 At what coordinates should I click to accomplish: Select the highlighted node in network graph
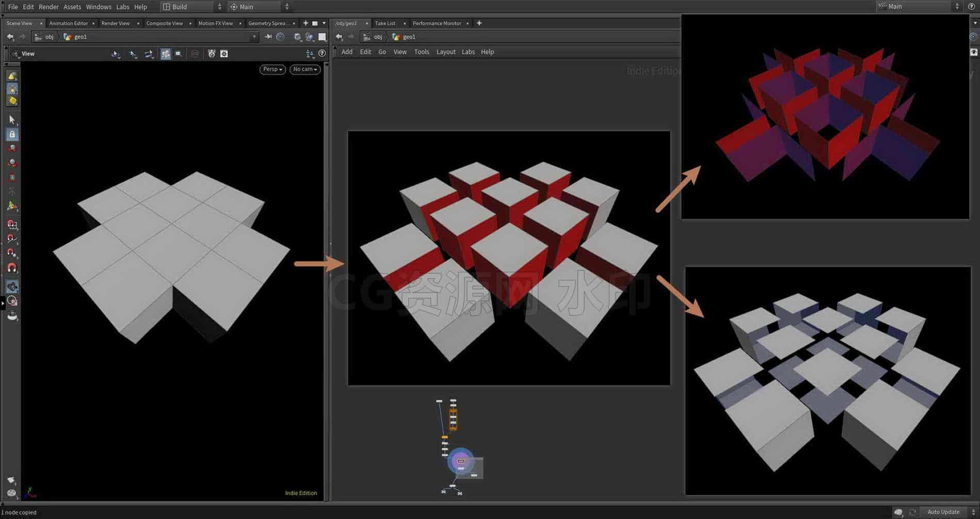(461, 461)
